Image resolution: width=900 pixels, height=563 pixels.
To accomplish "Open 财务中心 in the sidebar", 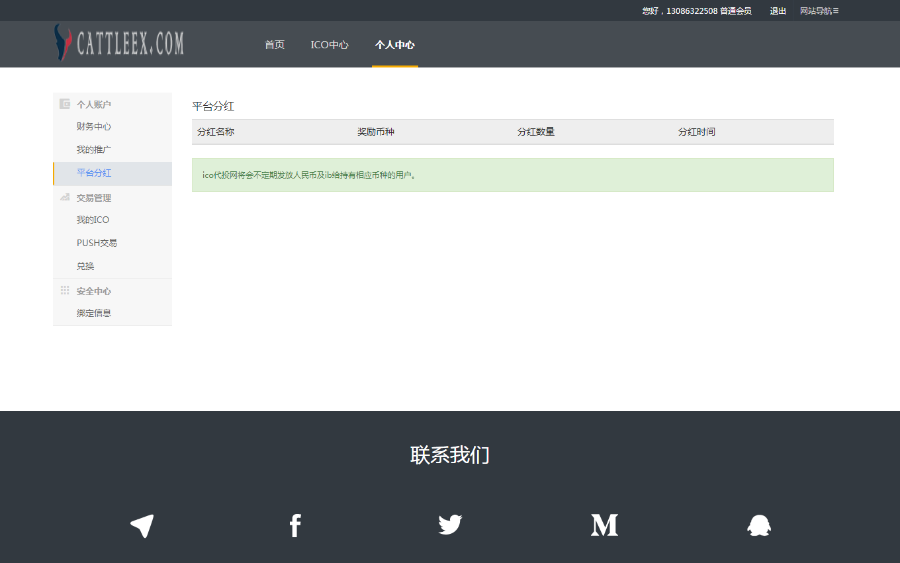I will point(94,126).
